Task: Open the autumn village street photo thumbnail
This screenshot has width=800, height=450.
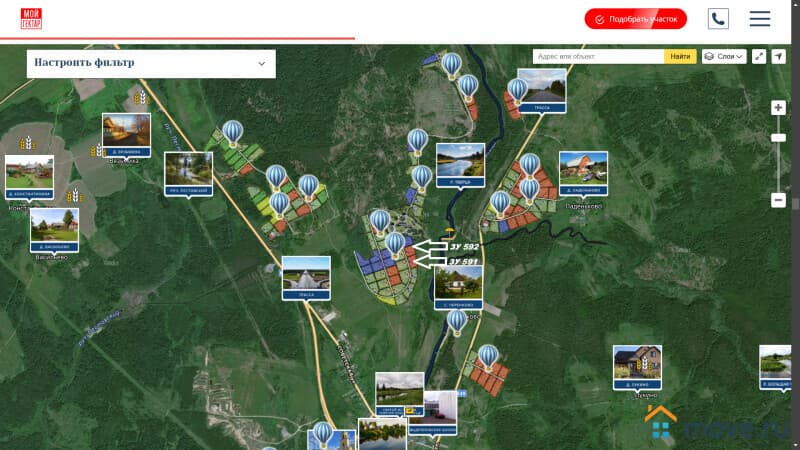Action: (126, 135)
